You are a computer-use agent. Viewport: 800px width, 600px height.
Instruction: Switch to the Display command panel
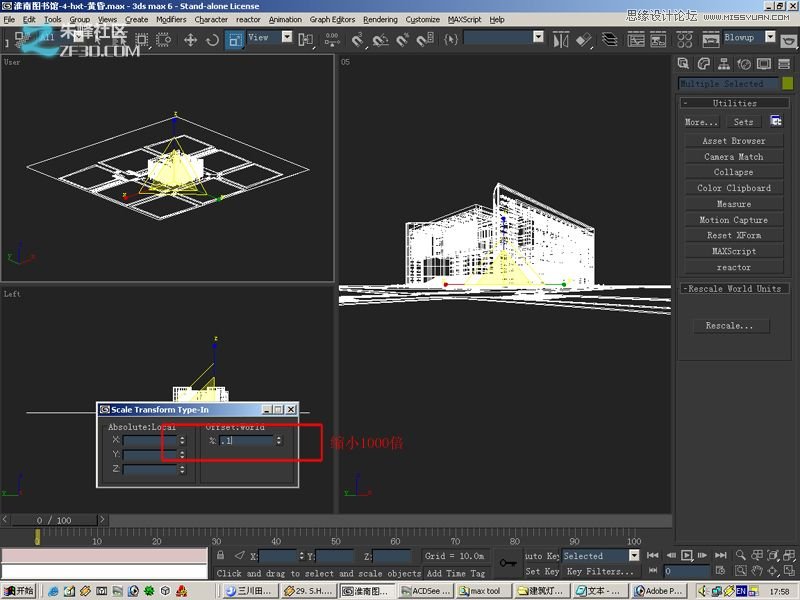[x=764, y=63]
